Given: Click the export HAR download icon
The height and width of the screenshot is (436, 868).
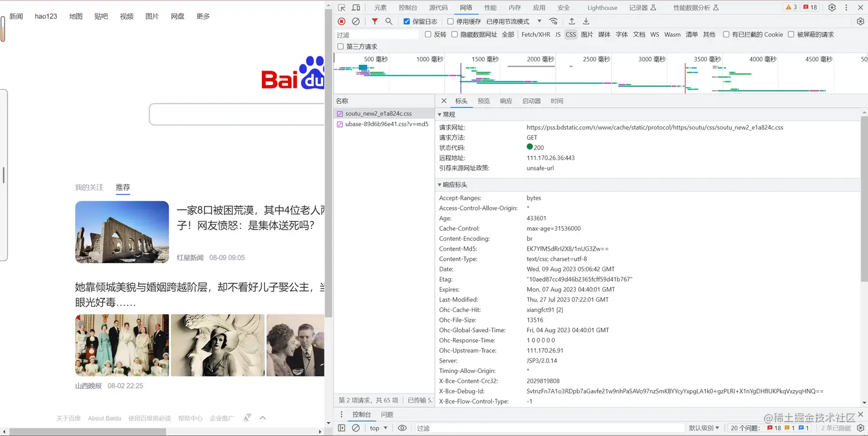Looking at the screenshot, I should tap(586, 21).
